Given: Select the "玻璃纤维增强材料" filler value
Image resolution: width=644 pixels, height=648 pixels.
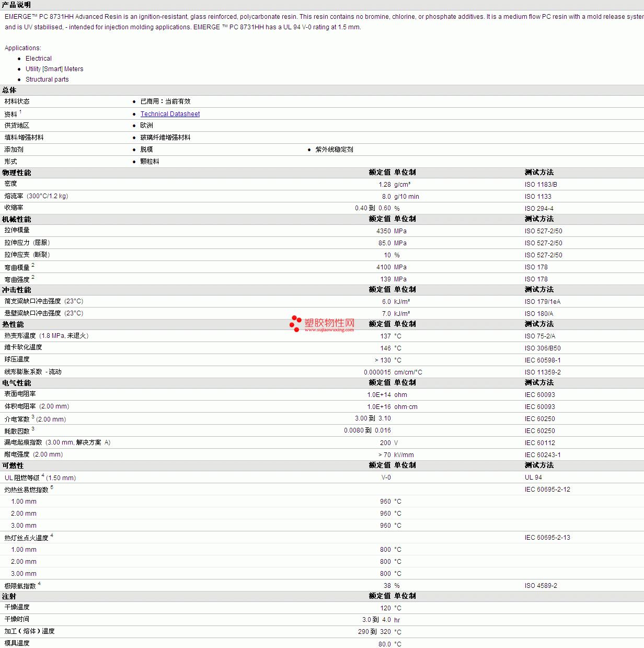Looking at the screenshot, I should (166, 138).
